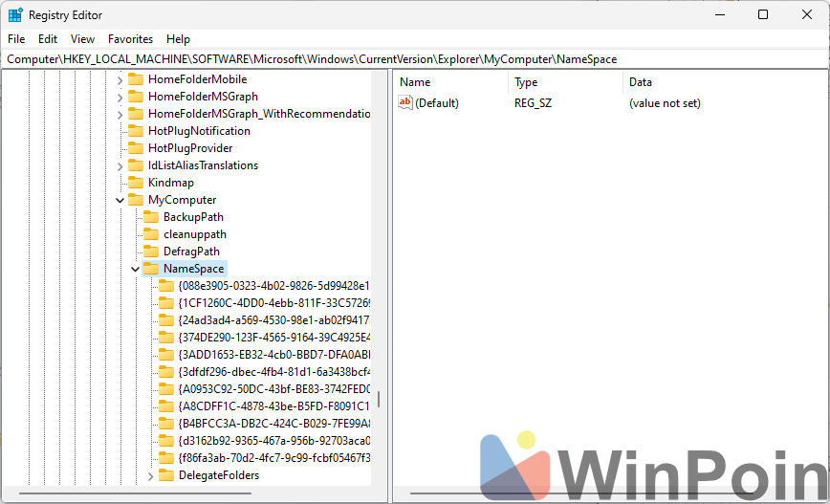Click the registry path address bar
Viewport: 830px width, 504px height.
pyautogui.click(x=415, y=59)
